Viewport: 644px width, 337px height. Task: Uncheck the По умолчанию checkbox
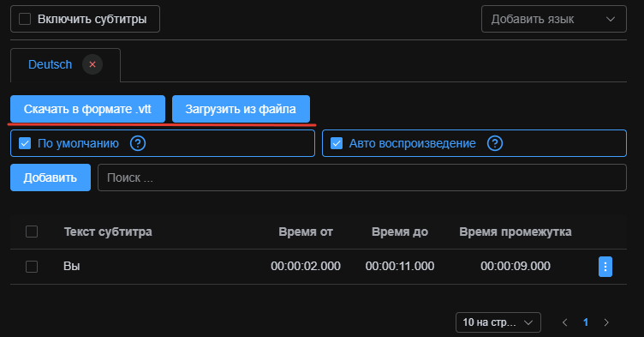(x=25, y=143)
